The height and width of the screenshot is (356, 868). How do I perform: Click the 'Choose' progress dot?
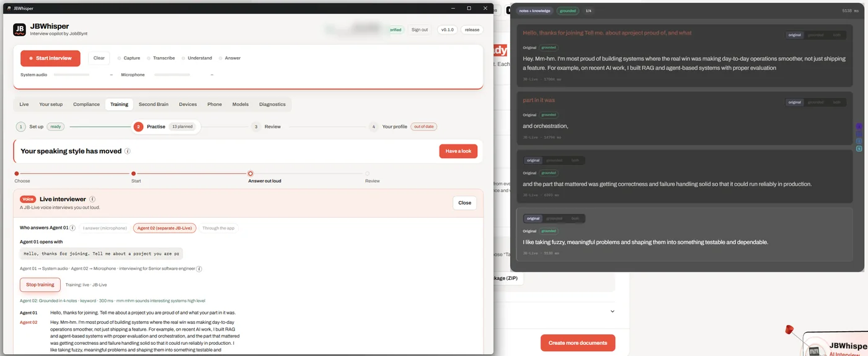pyautogui.click(x=17, y=174)
